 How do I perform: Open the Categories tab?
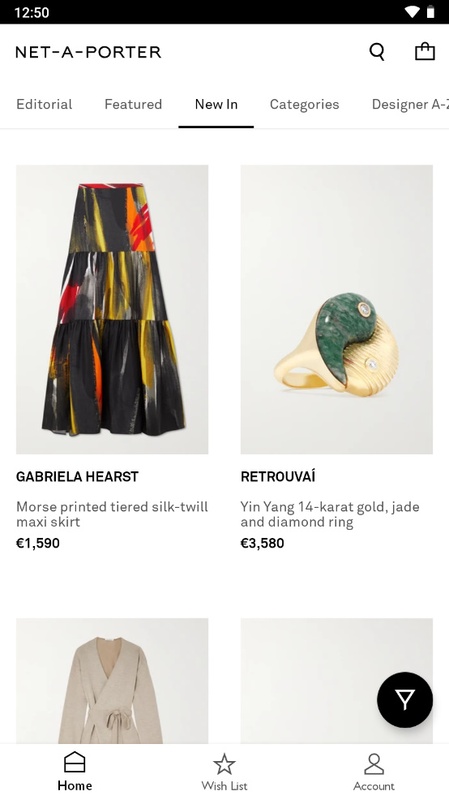[x=304, y=104]
